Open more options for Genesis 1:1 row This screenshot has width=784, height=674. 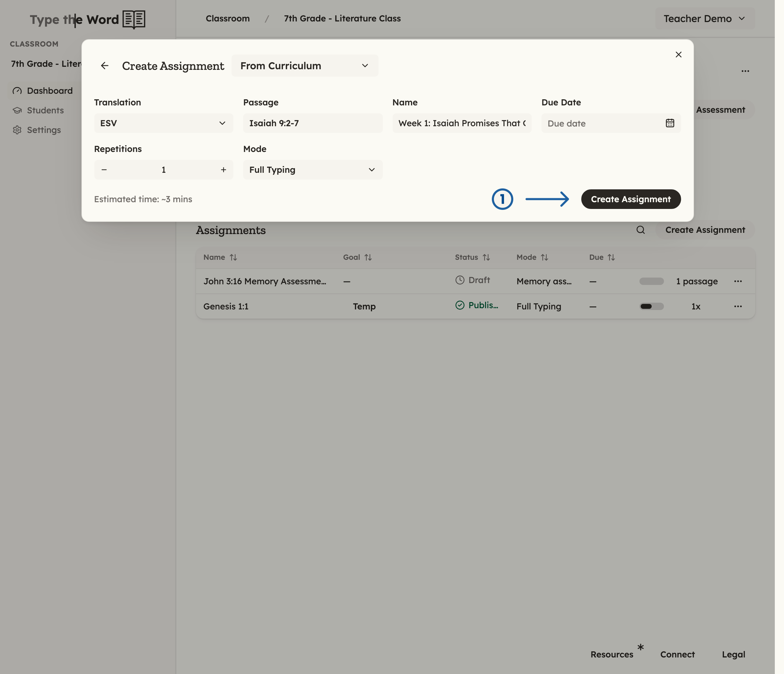738,306
